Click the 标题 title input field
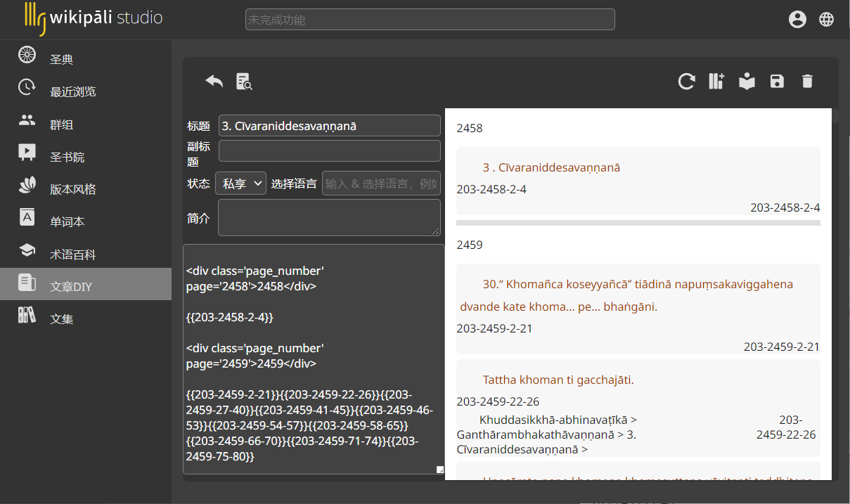This screenshot has height=504, width=850. pos(330,126)
